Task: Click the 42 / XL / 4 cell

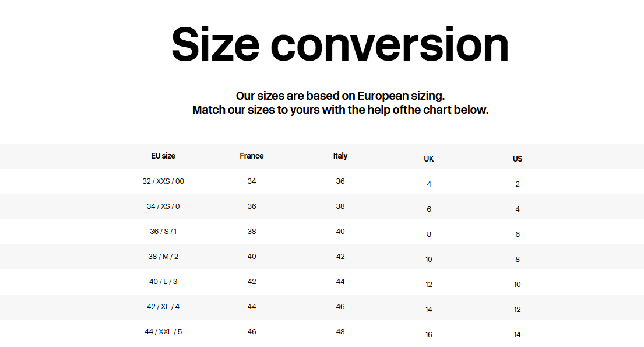Action: coord(163,307)
